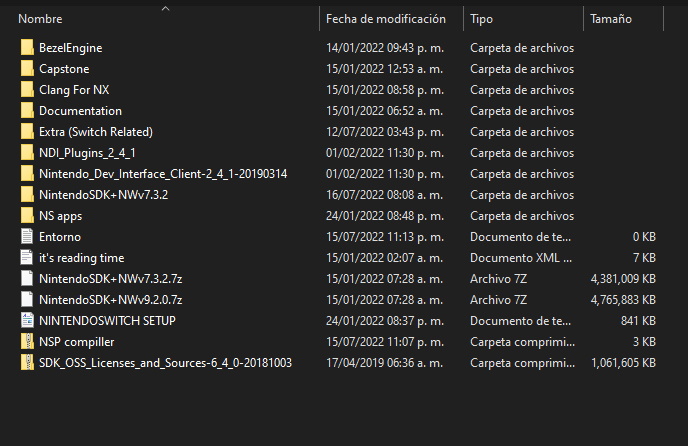Viewport: 688px width, 446px height.
Task: Click the Extra (Switch Related) folder icon
Action: [27, 132]
